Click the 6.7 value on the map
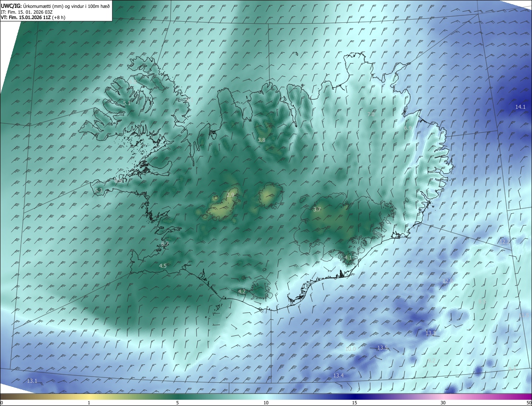 click(x=165, y=244)
